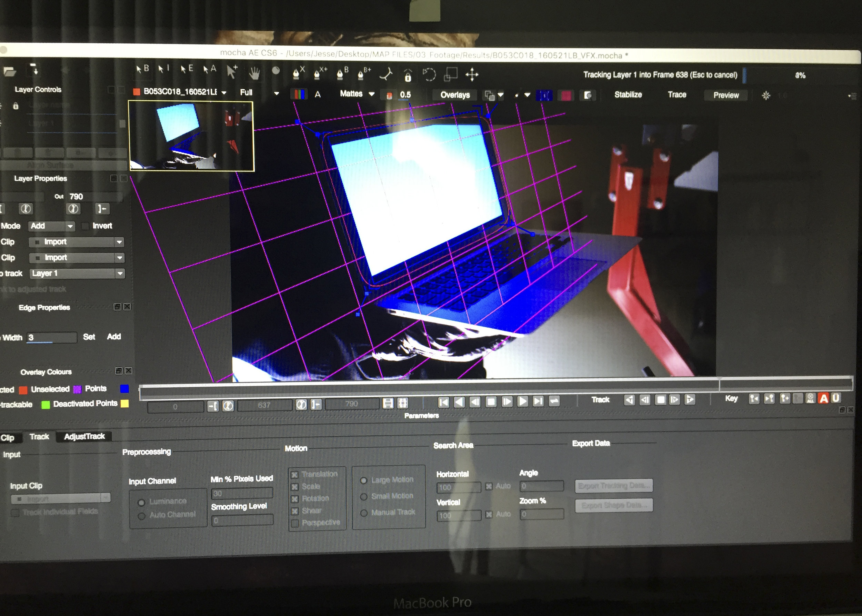
Task: Toggle the pink grid overlay icon
Action: coord(566,96)
